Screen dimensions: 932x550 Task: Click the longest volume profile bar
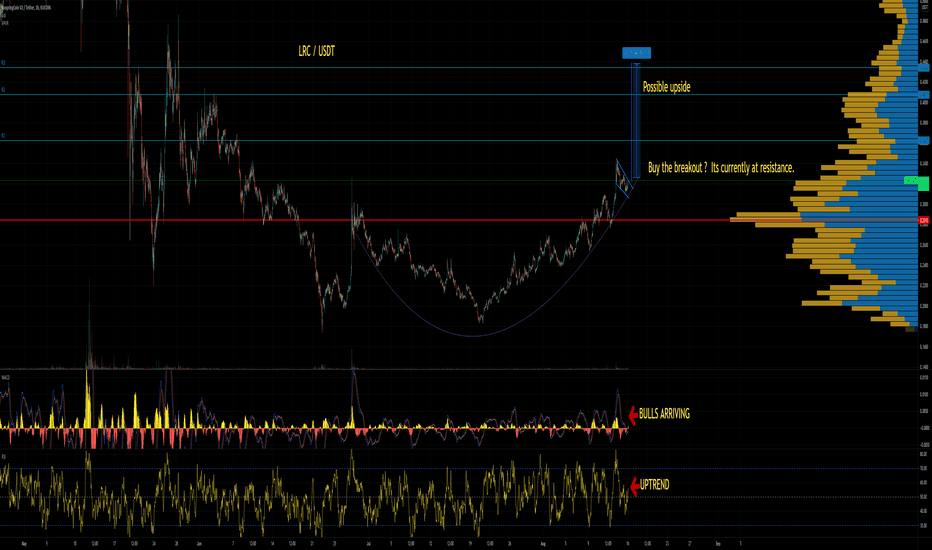[x=824, y=218]
